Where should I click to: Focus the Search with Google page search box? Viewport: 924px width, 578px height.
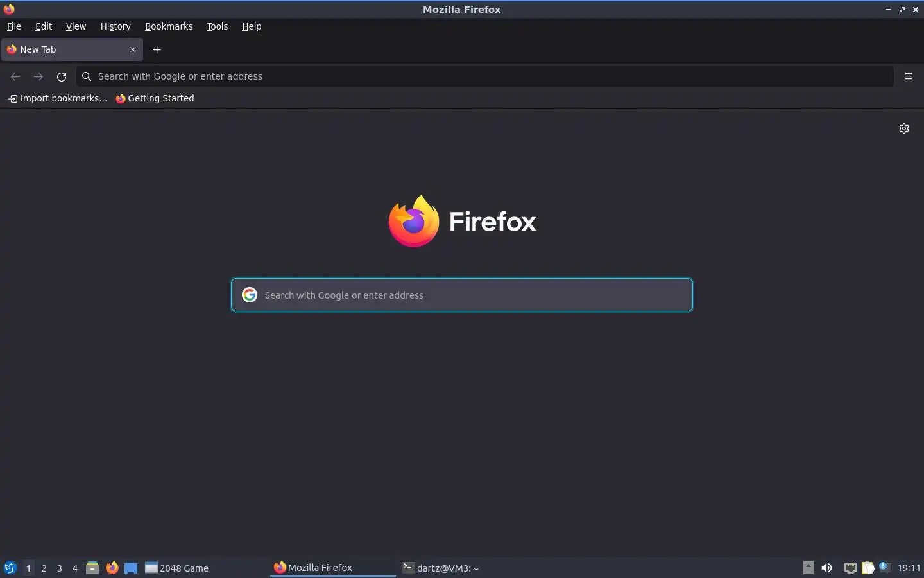pos(462,295)
